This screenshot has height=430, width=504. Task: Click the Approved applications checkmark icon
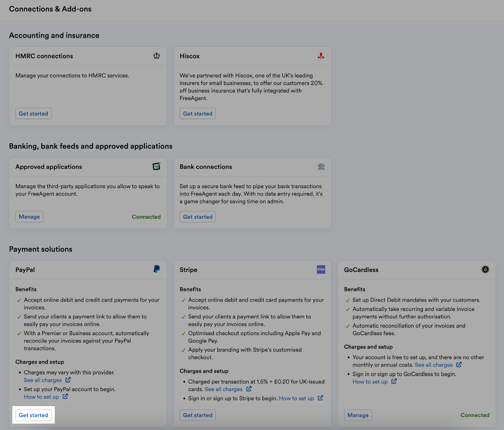157,166
